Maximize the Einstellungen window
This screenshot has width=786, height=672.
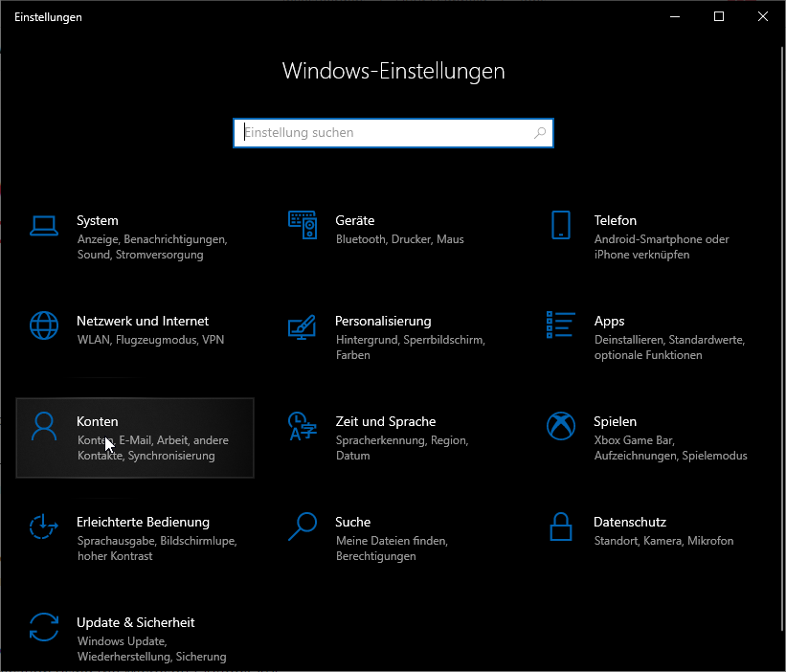(719, 16)
